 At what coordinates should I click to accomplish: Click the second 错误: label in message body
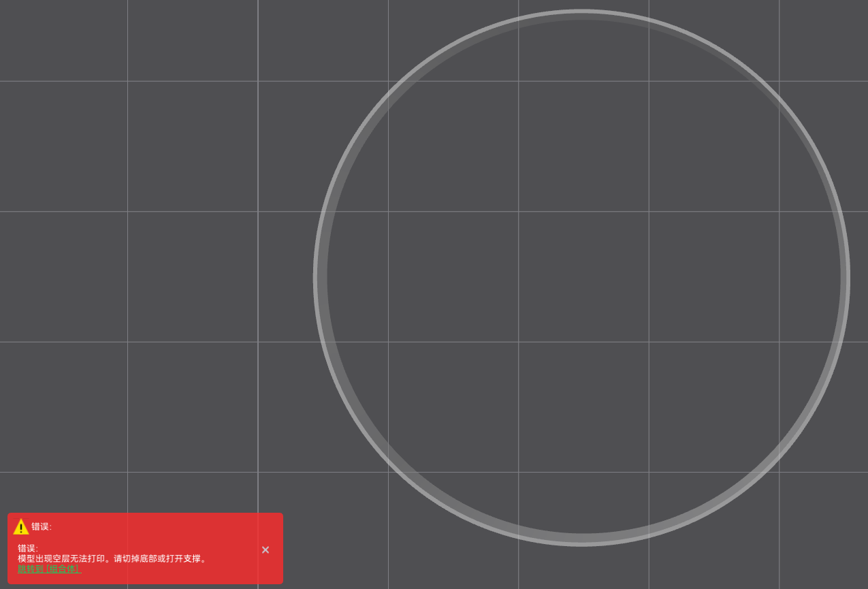[x=28, y=548]
